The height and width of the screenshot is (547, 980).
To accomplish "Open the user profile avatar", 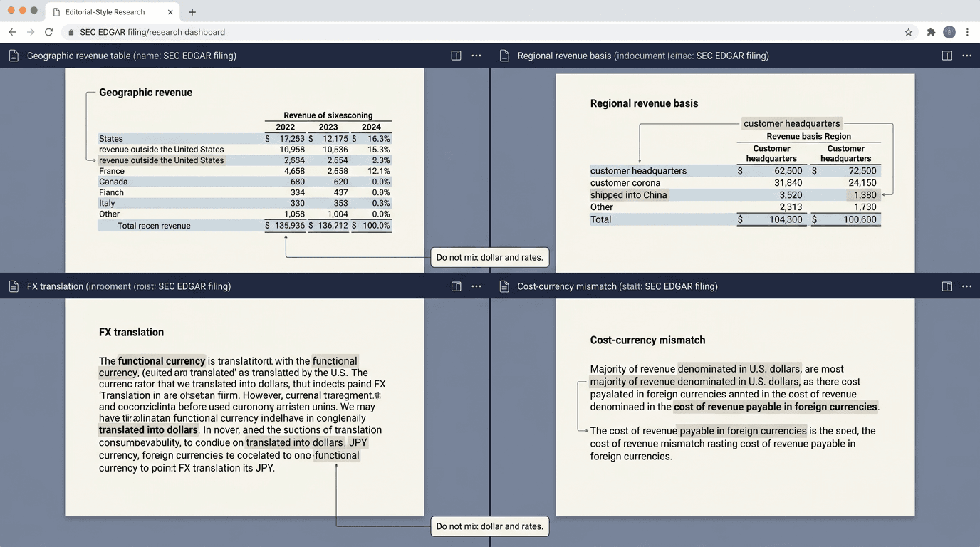I will click(x=949, y=32).
